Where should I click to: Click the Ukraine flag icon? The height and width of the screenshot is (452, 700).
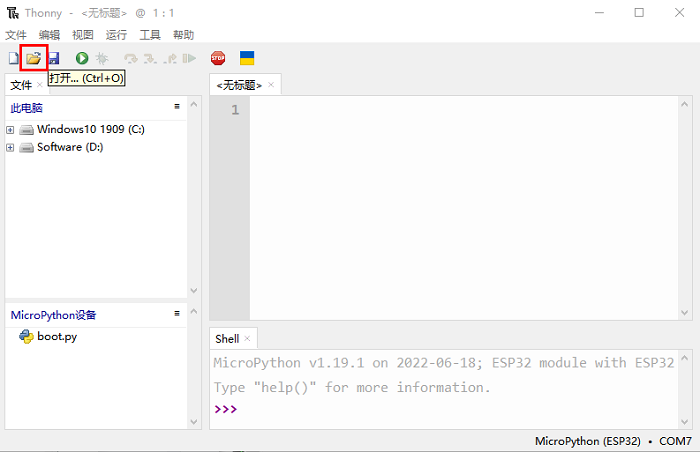[246, 59]
